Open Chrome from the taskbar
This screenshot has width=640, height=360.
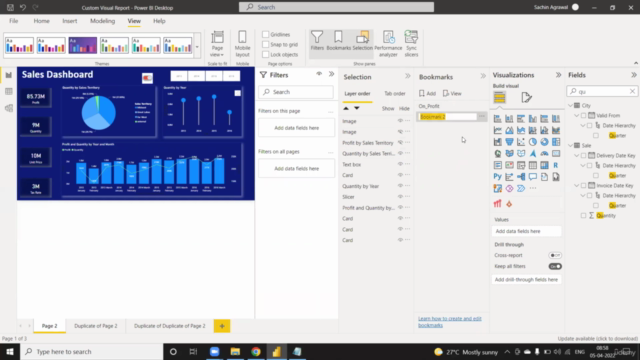click(x=256, y=351)
